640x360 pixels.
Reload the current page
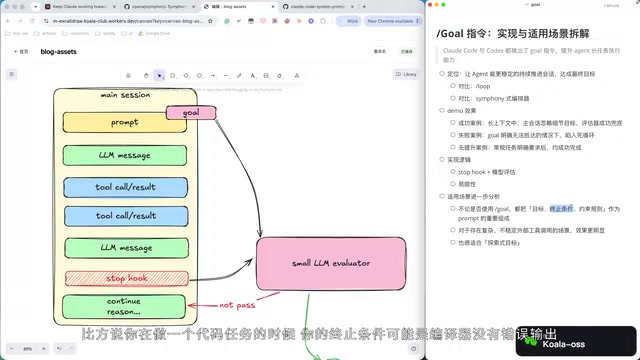pyautogui.click(x=32, y=21)
